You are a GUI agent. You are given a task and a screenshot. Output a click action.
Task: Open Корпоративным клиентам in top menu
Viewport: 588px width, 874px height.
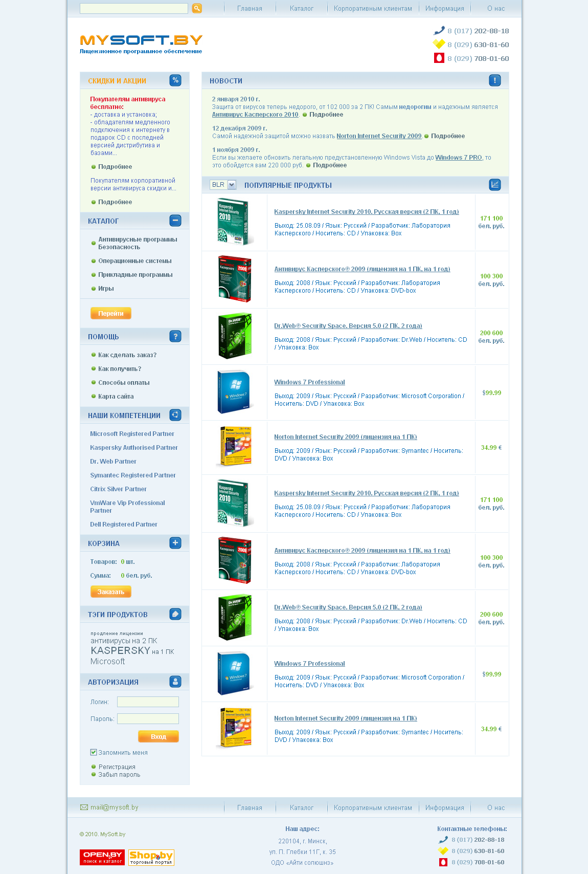coord(373,9)
